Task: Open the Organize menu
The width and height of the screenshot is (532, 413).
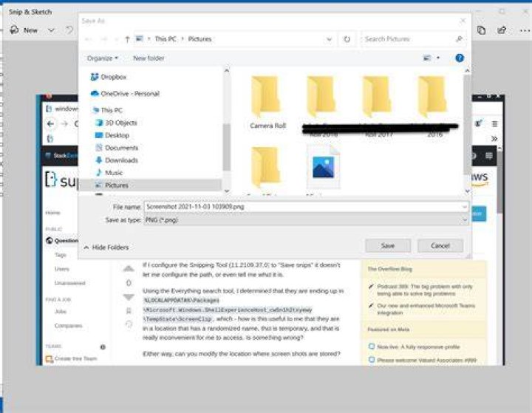Action: click(102, 58)
